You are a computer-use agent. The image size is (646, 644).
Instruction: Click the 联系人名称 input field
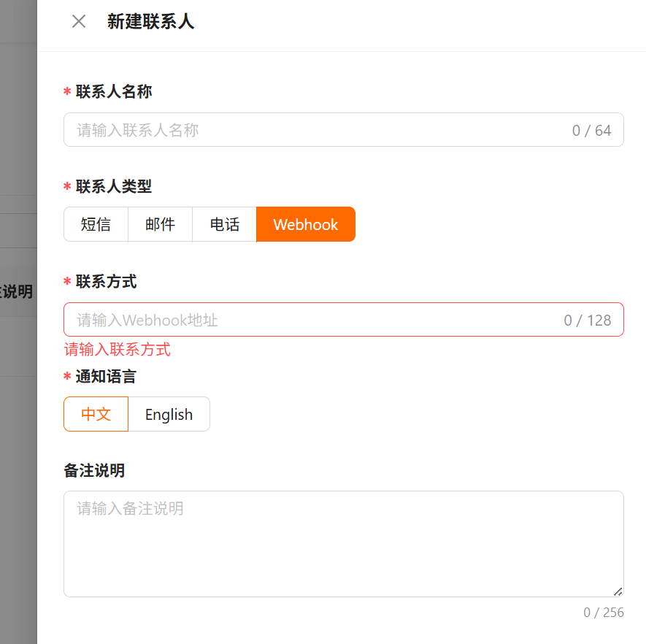point(292,130)
